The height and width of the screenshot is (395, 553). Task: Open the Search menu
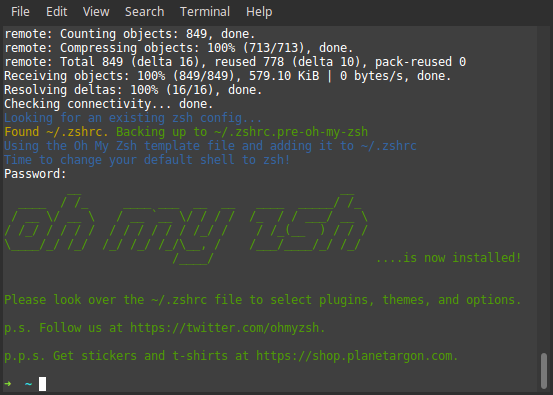pos(145,12)
